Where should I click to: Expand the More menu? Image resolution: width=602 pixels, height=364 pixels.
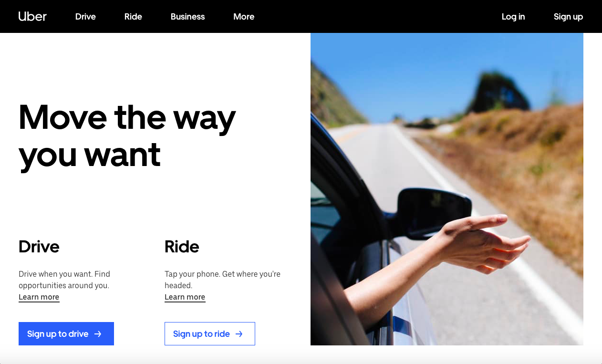pyautogui.click(x=244, y=16)
